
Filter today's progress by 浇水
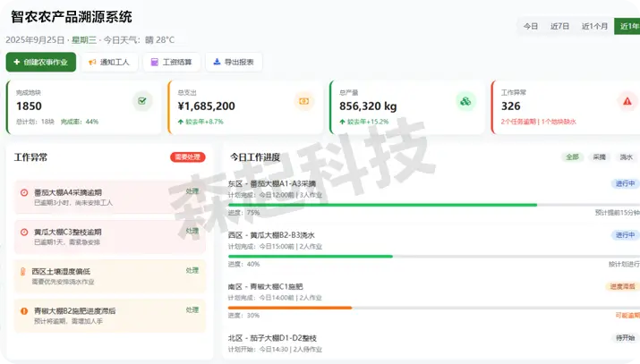pos(626,157)
